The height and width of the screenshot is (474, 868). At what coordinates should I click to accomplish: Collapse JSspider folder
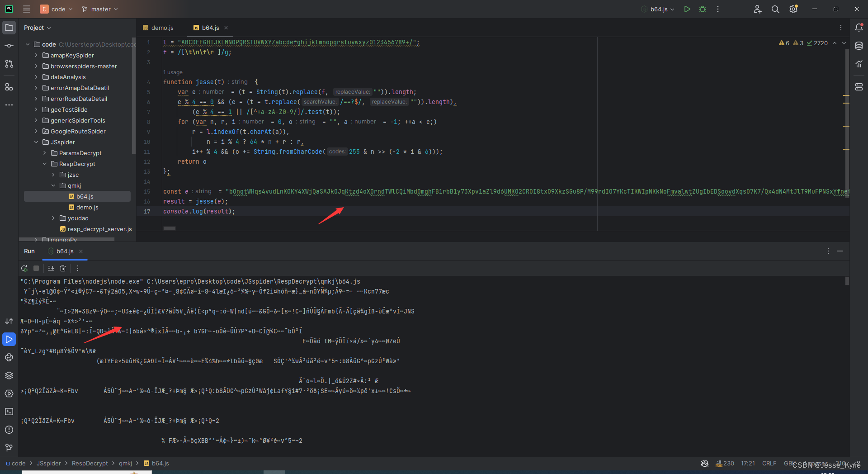(x=36, y=142)
